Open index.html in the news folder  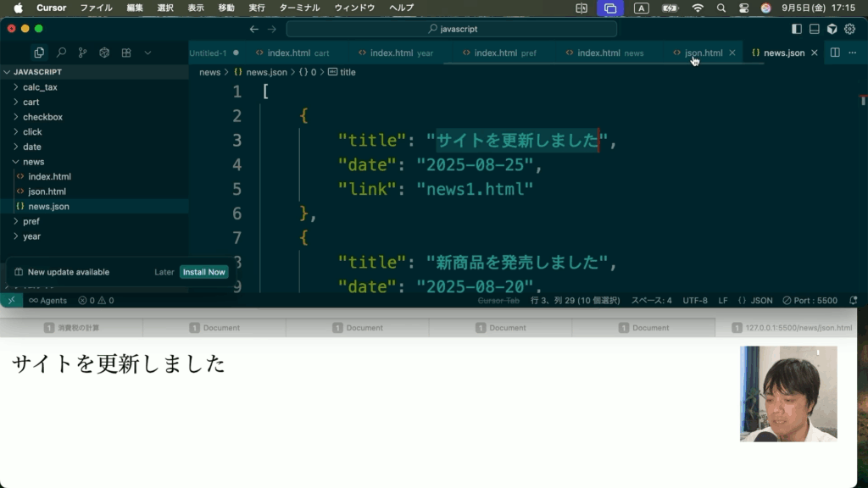49,176
